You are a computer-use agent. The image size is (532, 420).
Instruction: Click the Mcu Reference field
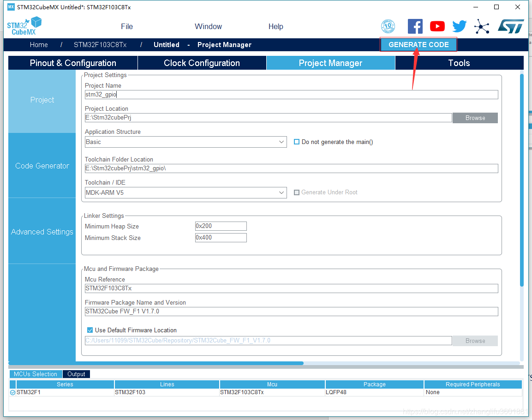pyautogui.click(x=292, y=288)
